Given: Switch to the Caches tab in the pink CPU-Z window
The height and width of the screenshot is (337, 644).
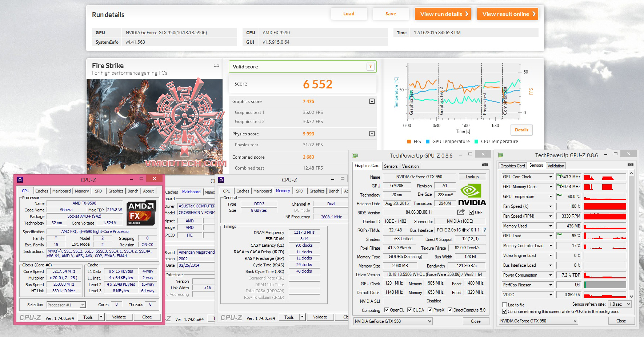Looking at the screenshot, I should 41,191.
